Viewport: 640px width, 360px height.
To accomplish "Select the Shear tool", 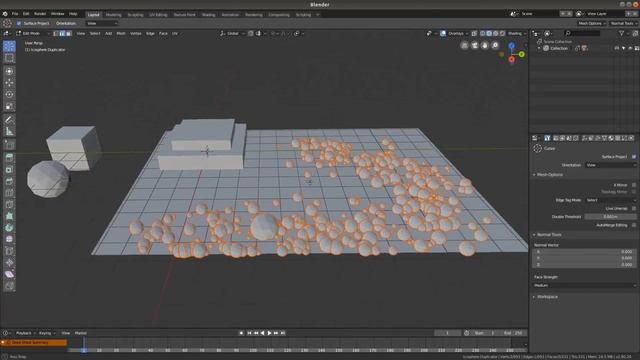I will [9, 274].
